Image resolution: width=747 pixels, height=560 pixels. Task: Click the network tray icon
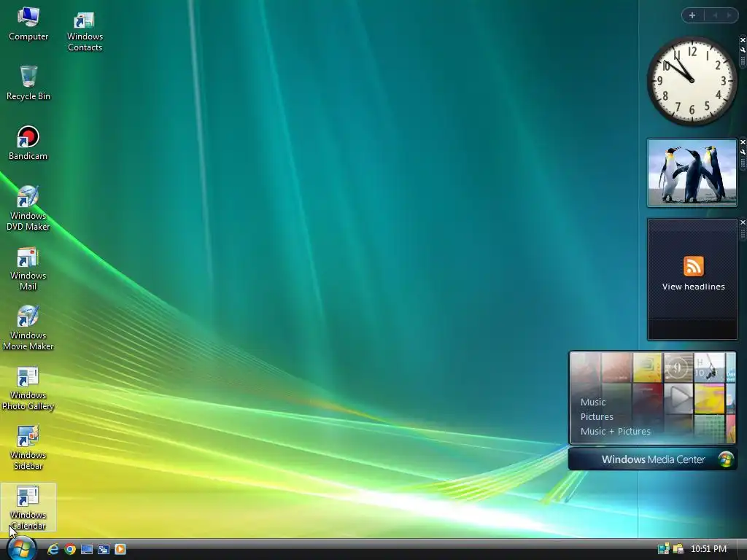click(x=663, y=549)
